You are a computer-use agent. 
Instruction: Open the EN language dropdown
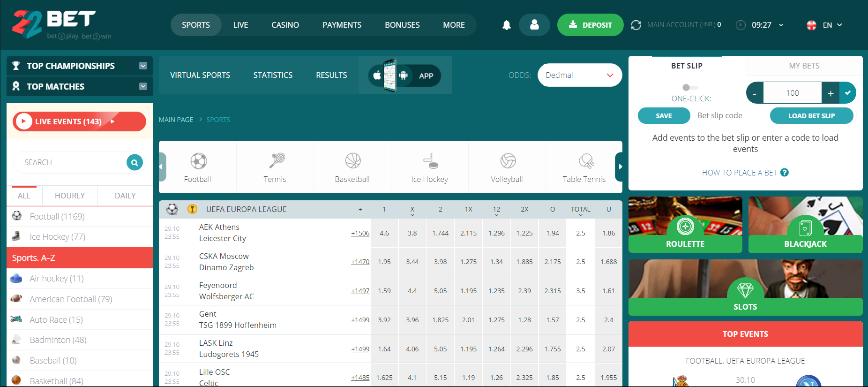click(825, 25)
